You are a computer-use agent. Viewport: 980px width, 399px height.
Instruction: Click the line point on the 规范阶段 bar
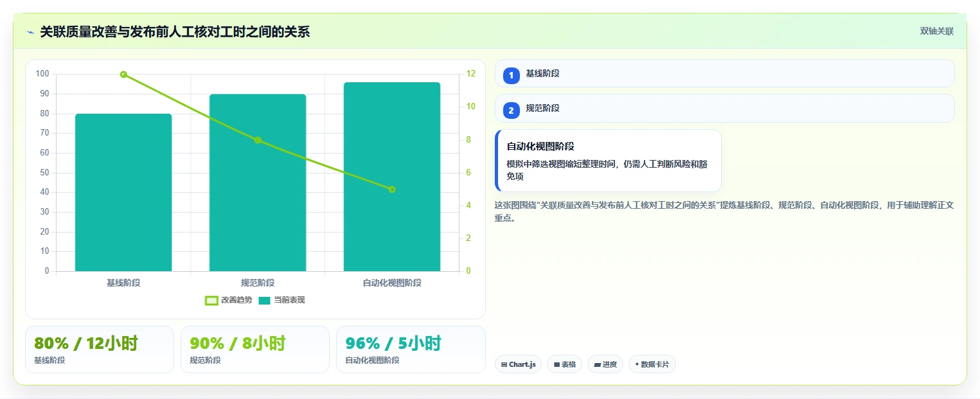[x=258, y=140]
